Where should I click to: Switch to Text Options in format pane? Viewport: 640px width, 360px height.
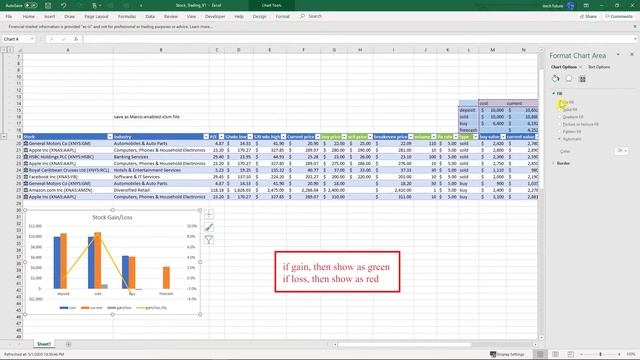[x=599, y=67]
